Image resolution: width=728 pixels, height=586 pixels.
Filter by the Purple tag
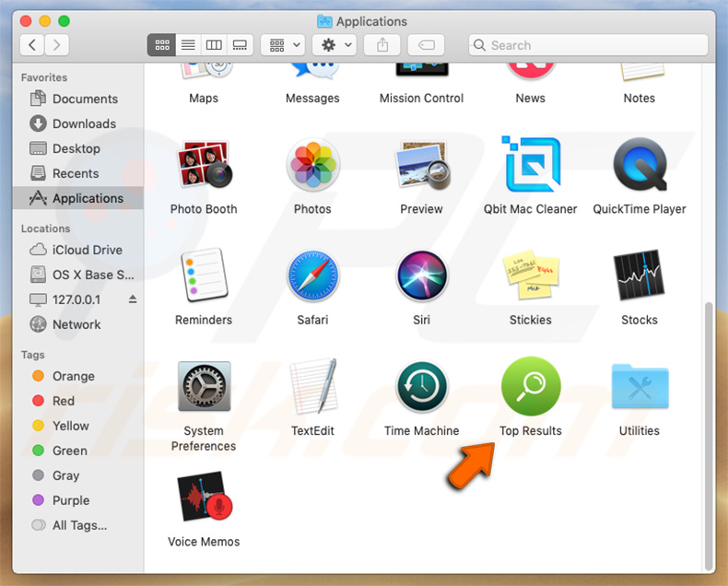pyautogui.click(x=78, y=500)
